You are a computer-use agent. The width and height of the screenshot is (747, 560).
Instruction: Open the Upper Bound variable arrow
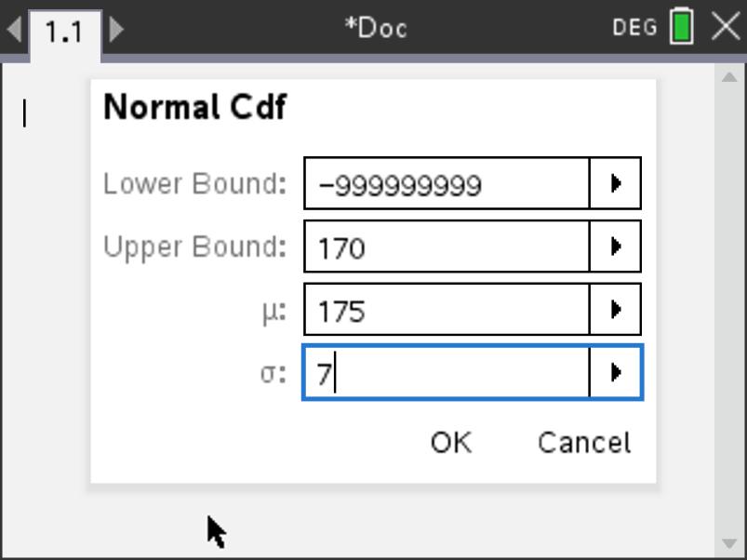click(x=615, y=247)
